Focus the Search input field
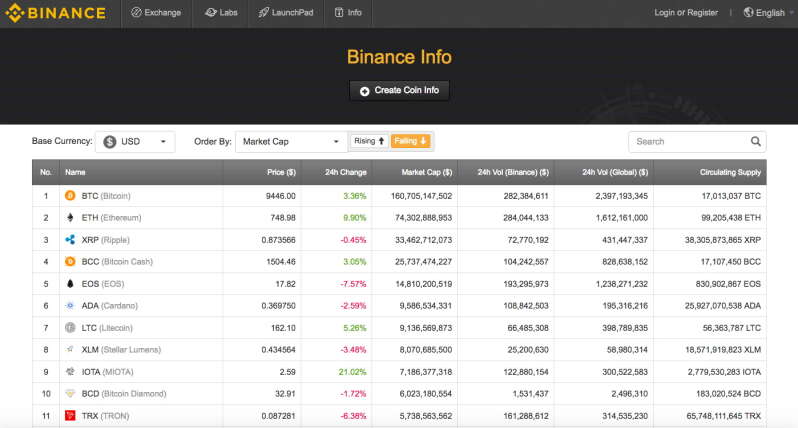Screen dimensions: 798x428 pos(697,141)
